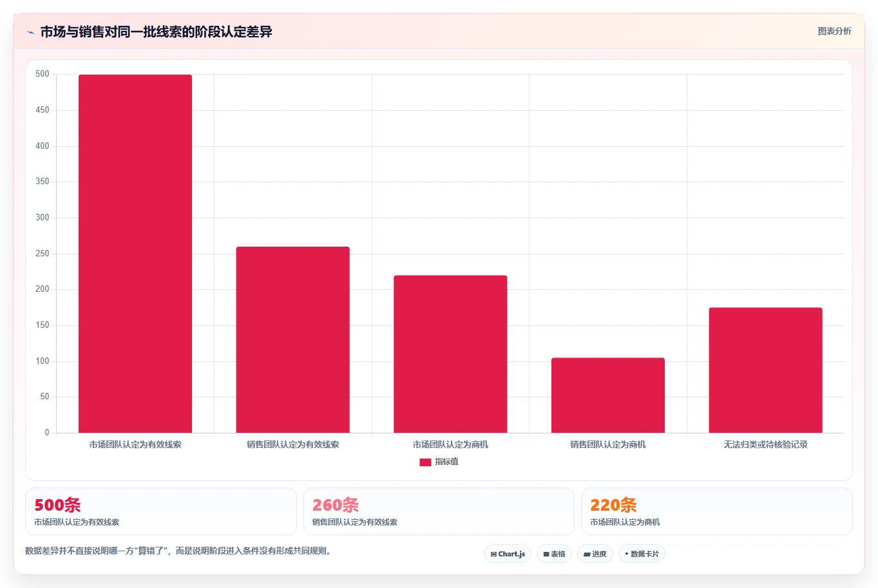Click the y-axis value 100
Image resolution: width=878 pixels, height=588 pixels.
(43, 361)
